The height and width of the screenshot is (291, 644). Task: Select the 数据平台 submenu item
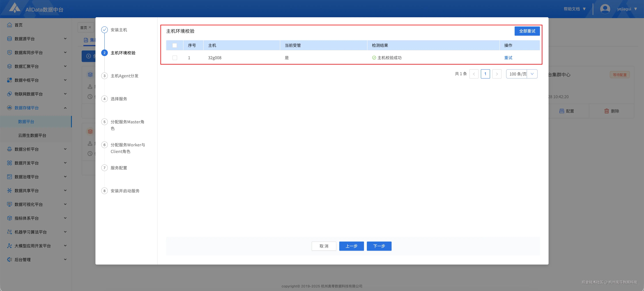click(26, 121)
